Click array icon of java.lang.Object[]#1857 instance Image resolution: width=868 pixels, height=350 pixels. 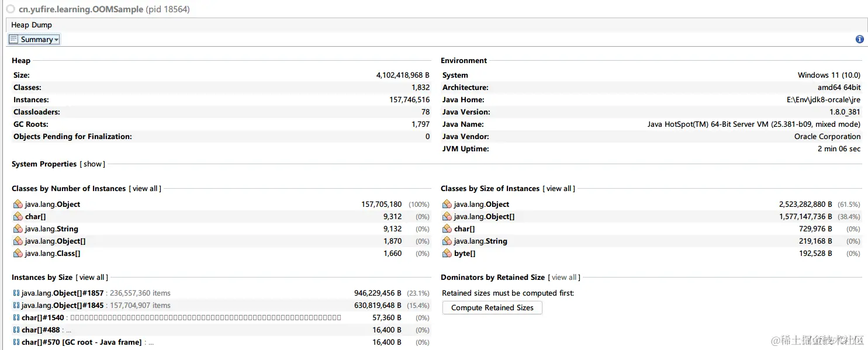(16, 293)
